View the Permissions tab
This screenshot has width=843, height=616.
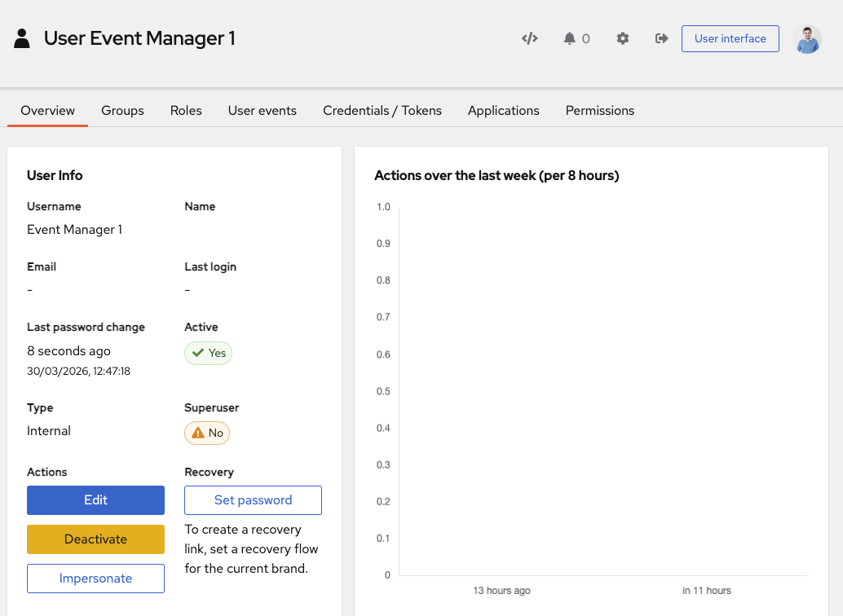[599, 110]
